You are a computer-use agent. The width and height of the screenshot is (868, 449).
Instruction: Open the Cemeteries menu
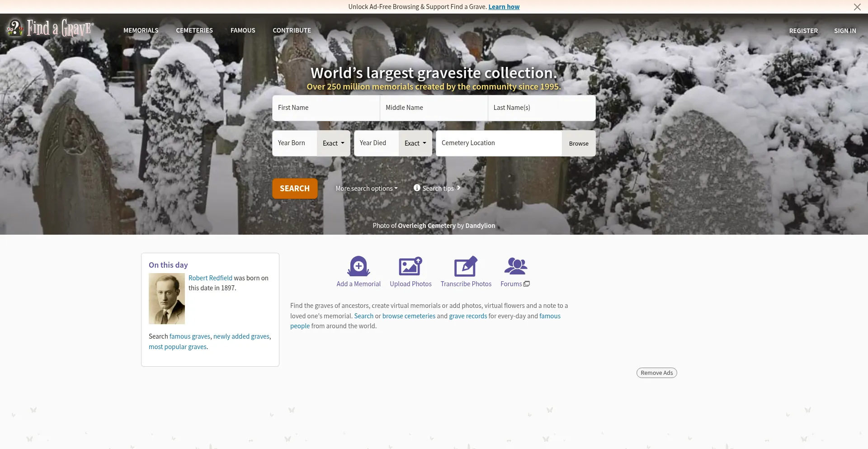(194, 30)
